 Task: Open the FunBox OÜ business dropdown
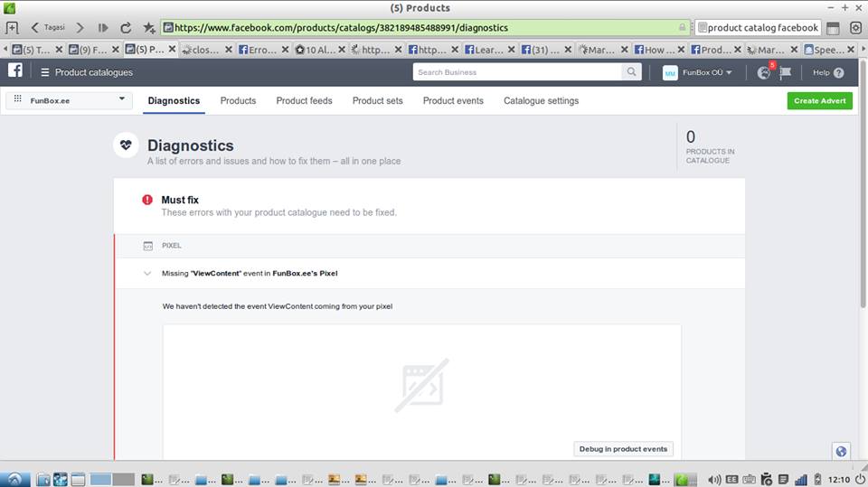click(707, 72)
